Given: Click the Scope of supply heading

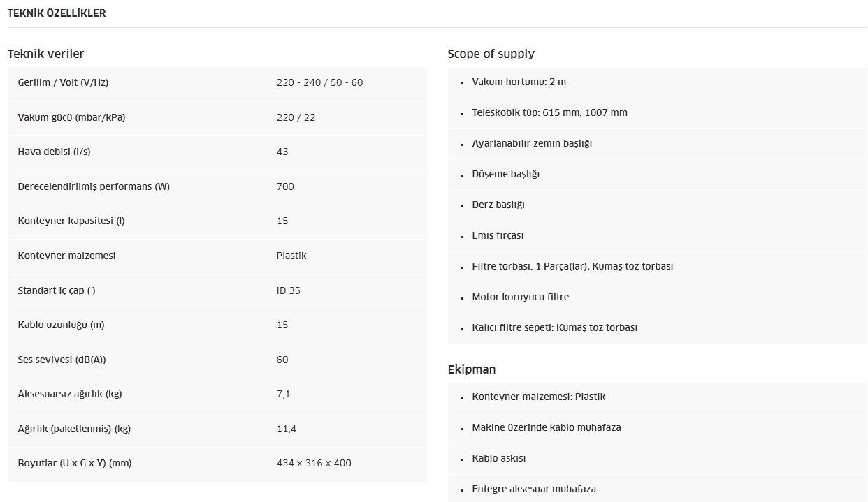Looking at the screenshot, I should (x=491, y=54).
